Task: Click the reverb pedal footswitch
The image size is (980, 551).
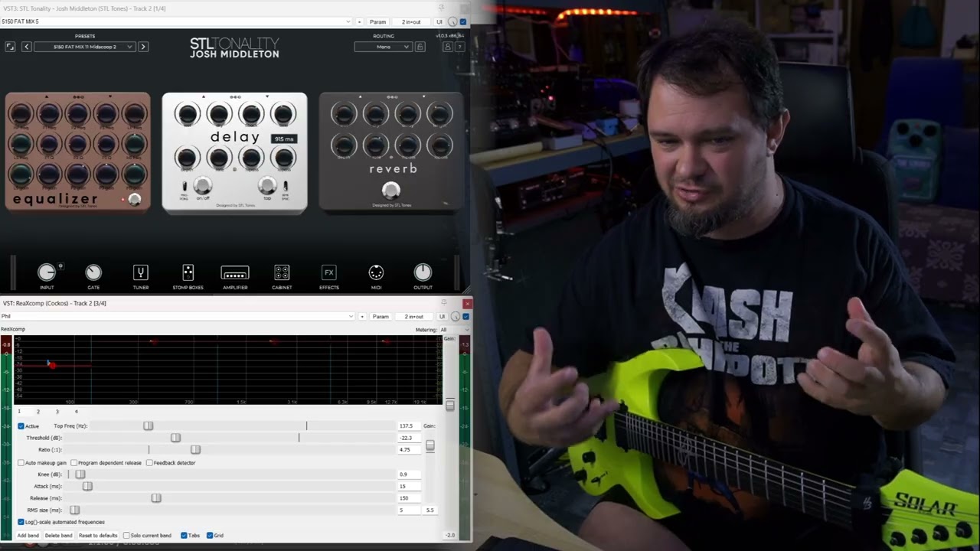Action: [x=391, y=190]
